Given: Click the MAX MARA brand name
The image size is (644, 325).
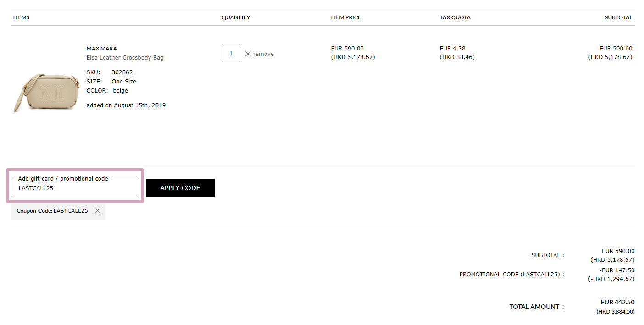Looking at the screenshot, I should [102, 49].
